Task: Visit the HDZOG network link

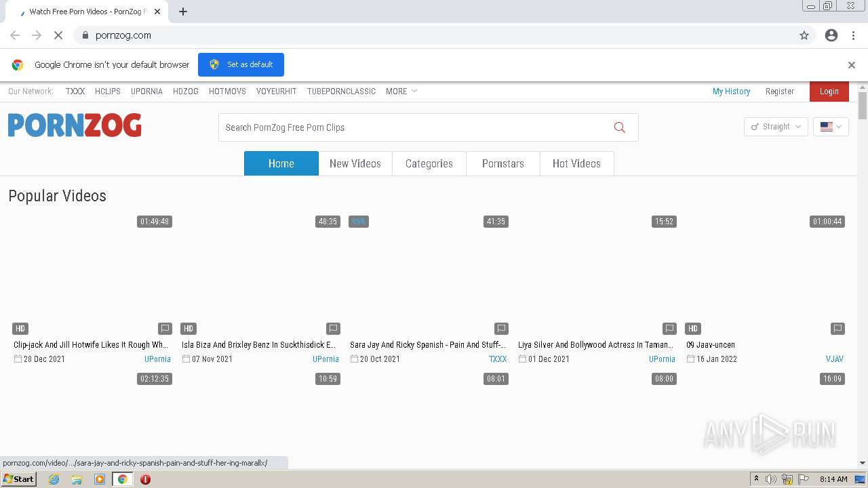Action: [x=186, y=91]
